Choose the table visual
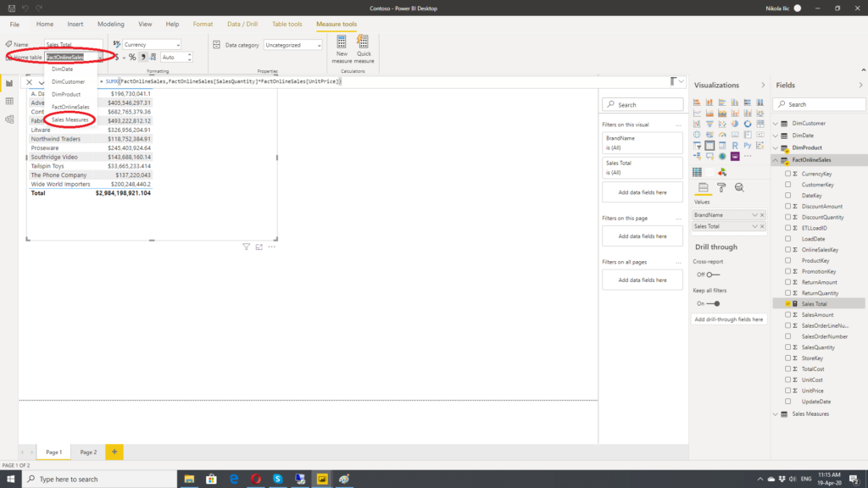Screen dimensions: 868x488 (x=709, y=146)
